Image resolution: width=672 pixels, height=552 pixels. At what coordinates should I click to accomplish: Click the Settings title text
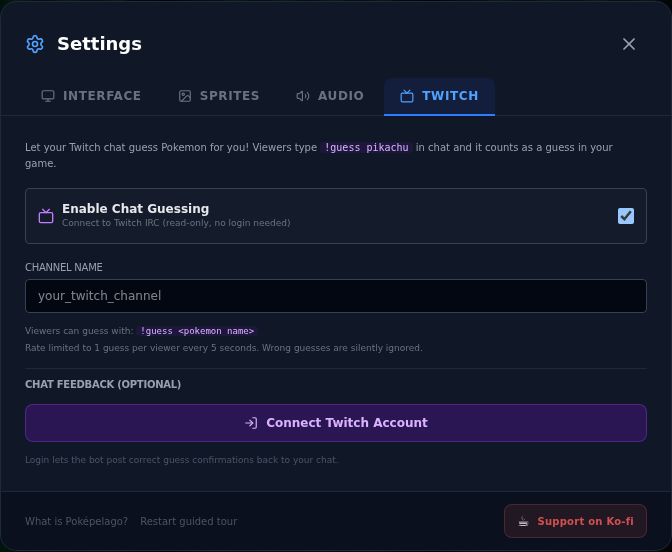tap(99, 44)
